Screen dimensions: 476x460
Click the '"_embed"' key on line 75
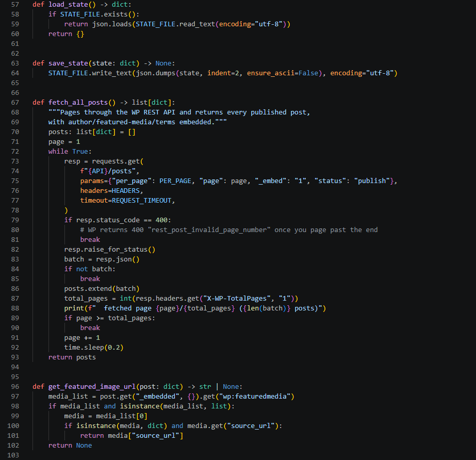pyautogui.click(x=270, y=180)
